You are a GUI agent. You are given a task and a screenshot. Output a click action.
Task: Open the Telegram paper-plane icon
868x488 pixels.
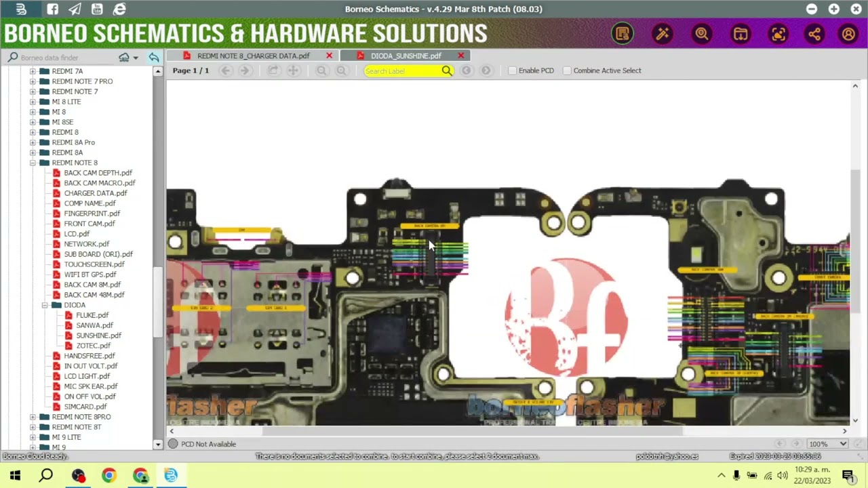click(x=75, y=9)
